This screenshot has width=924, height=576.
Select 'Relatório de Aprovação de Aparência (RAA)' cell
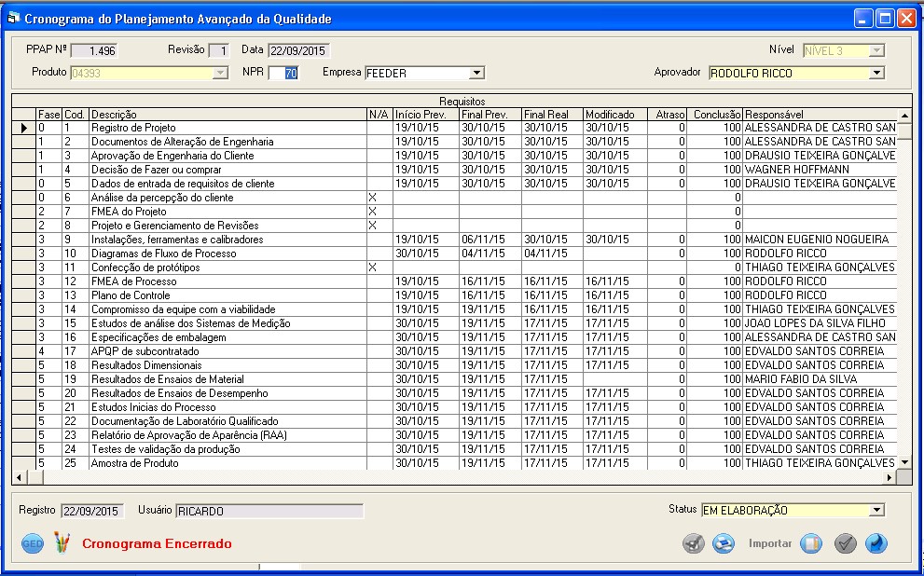point(228,435)
